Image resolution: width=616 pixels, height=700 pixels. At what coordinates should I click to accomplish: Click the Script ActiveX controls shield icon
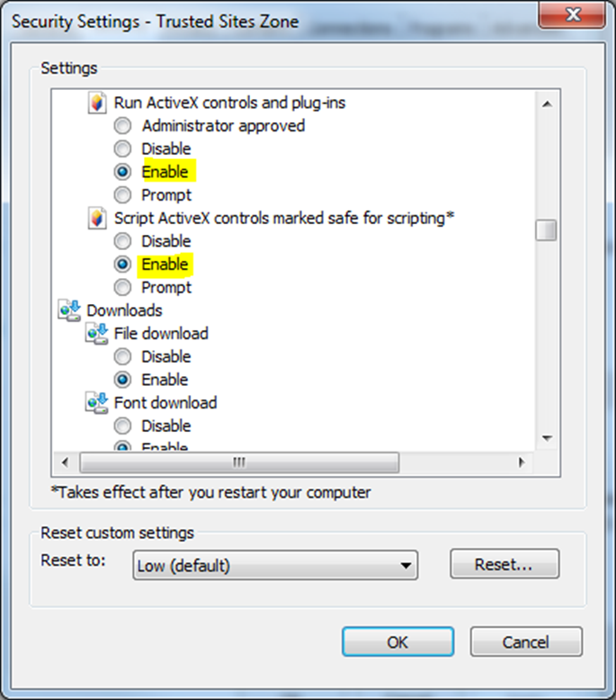point(96,218)
